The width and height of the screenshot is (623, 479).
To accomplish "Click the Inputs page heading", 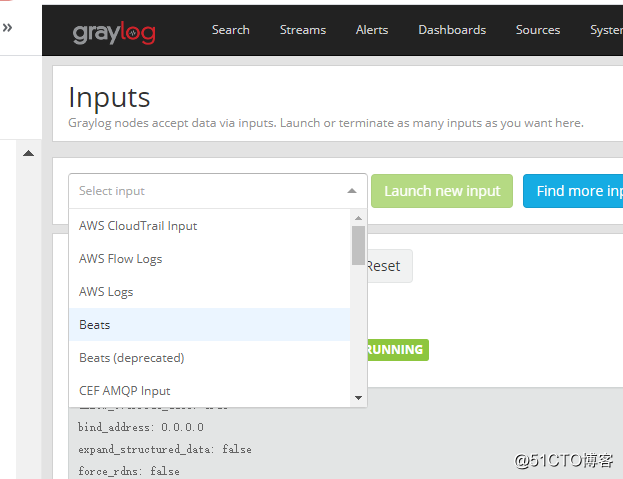I will pos(109,97).
